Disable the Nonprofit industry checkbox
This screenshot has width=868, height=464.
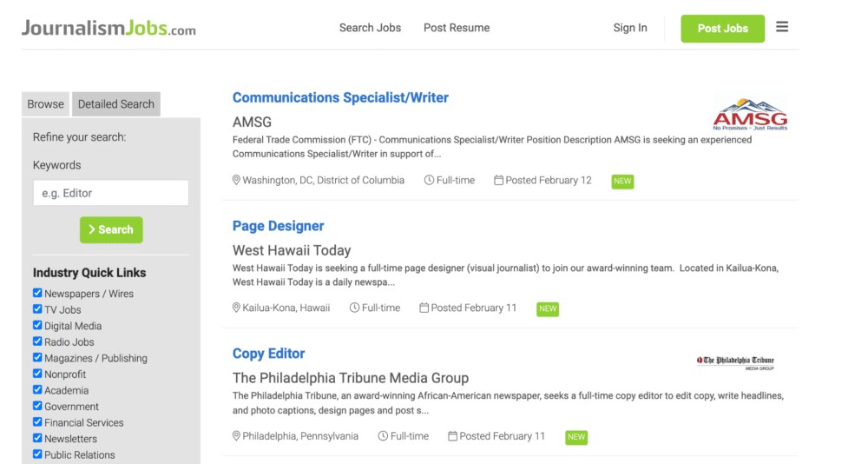(x=37, y=374)
